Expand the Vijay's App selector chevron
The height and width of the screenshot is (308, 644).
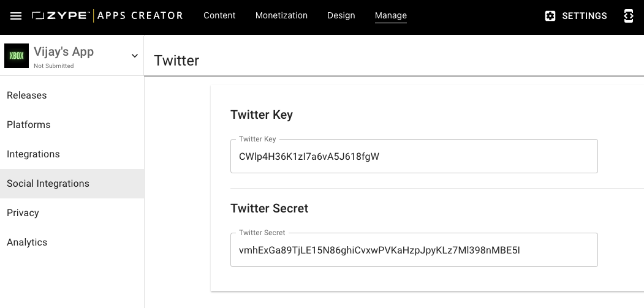tap(134, 56)
